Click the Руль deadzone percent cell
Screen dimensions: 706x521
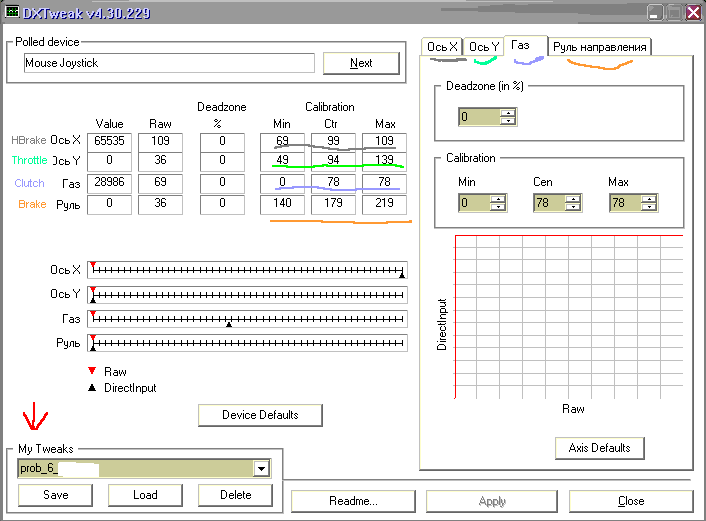point(222,204)
